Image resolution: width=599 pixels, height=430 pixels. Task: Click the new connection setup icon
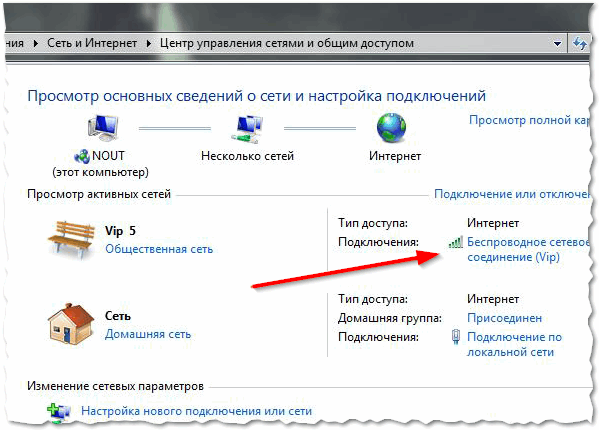click(x=58, y=412)
